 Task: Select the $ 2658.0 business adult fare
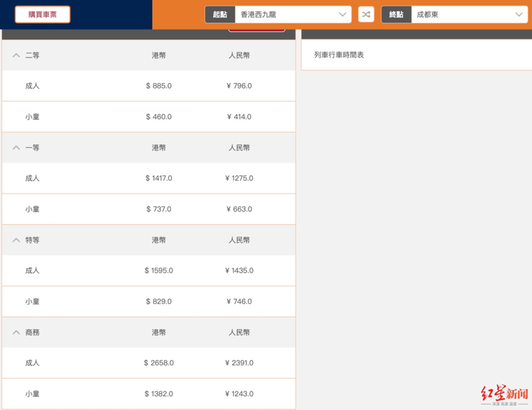[159, 362]
